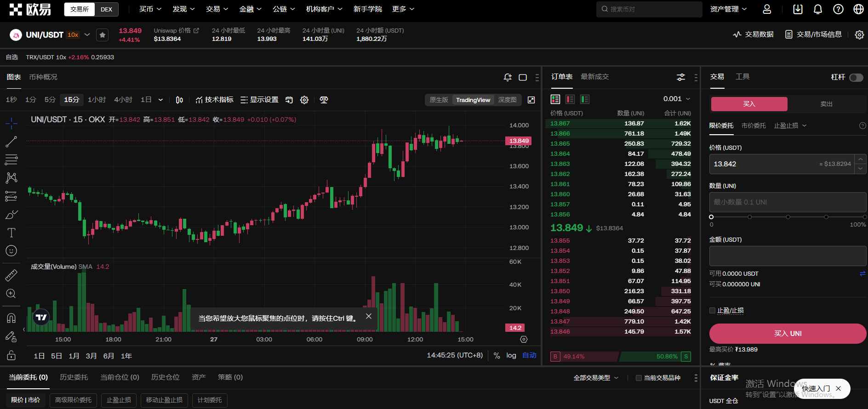This screenshot has height=409, width=868.
Task: Select the Text annotation tool
Action: [11, 233]
